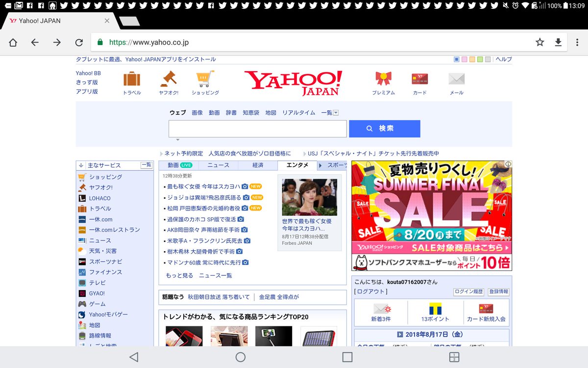Go forward with the browser forward arrow

57,43
